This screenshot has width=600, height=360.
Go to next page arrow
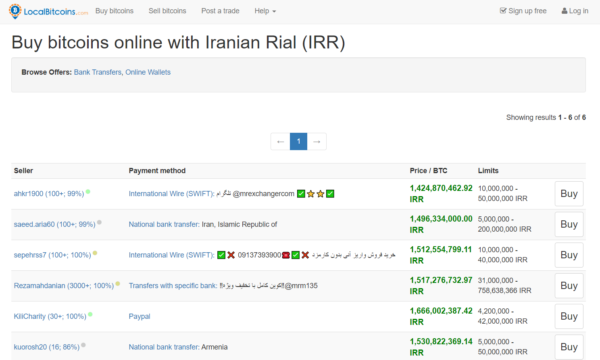pos(317,142)
